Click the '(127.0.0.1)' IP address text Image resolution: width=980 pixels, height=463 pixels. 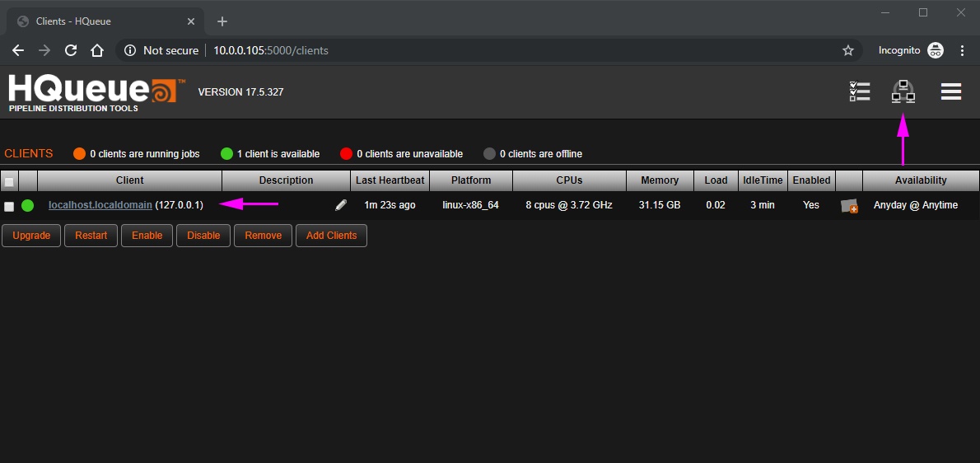pos(180,205)
